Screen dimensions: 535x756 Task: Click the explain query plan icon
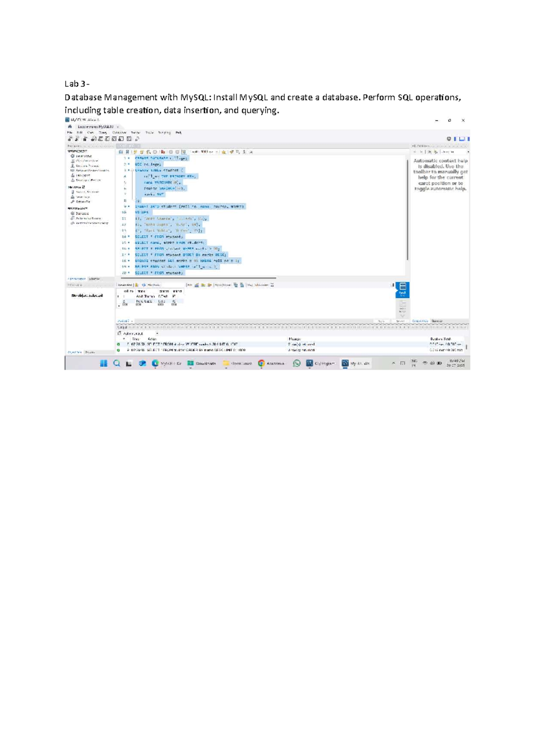(x=148, y=152)
